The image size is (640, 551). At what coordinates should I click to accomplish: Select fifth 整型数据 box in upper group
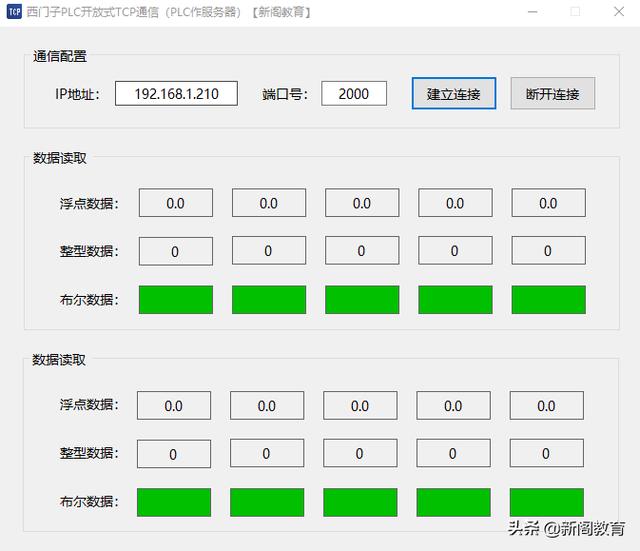coord(549,251)
